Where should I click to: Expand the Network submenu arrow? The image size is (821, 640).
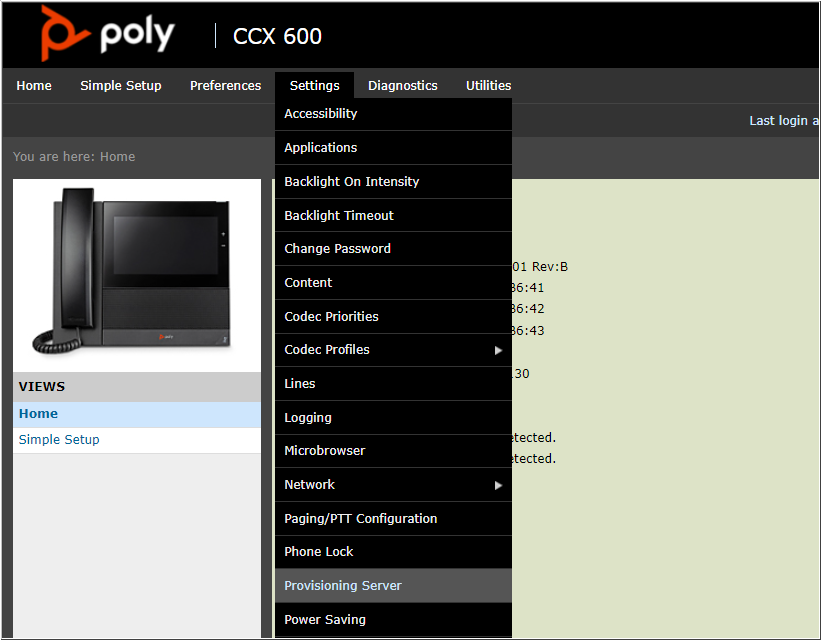[498, 485]
